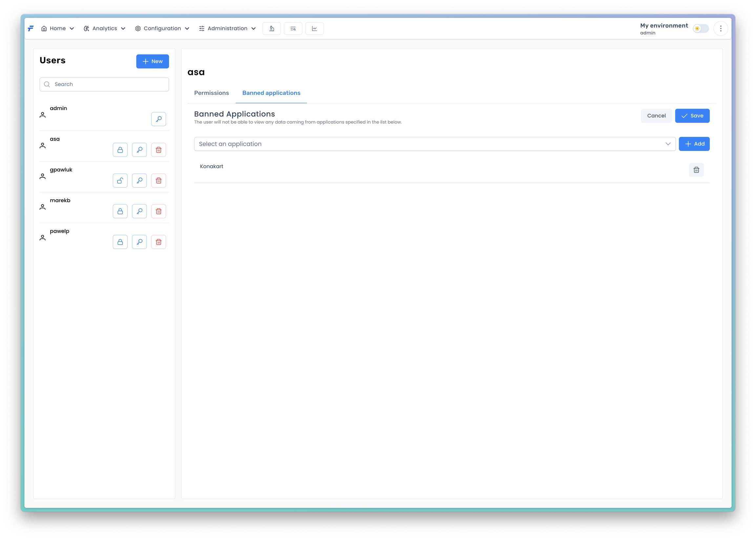The image size is (756, 539).
Task: Open the three-dot menu at the top right
Action: click(x=721, y=29)
